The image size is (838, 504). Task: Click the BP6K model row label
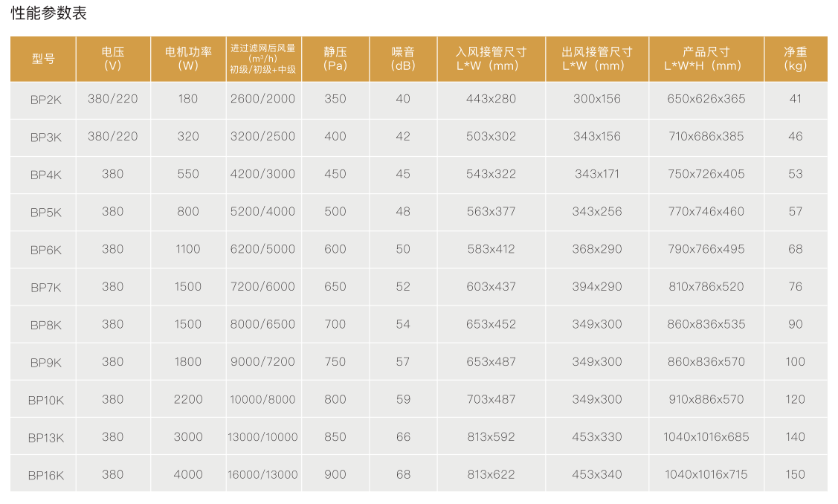(x=46, y=251)
